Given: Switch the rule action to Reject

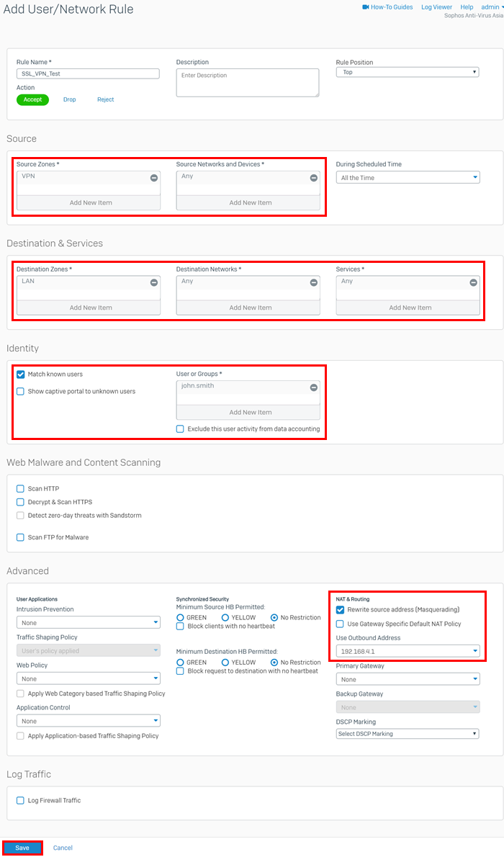Looking at the screenshot, I should point(105,99).
